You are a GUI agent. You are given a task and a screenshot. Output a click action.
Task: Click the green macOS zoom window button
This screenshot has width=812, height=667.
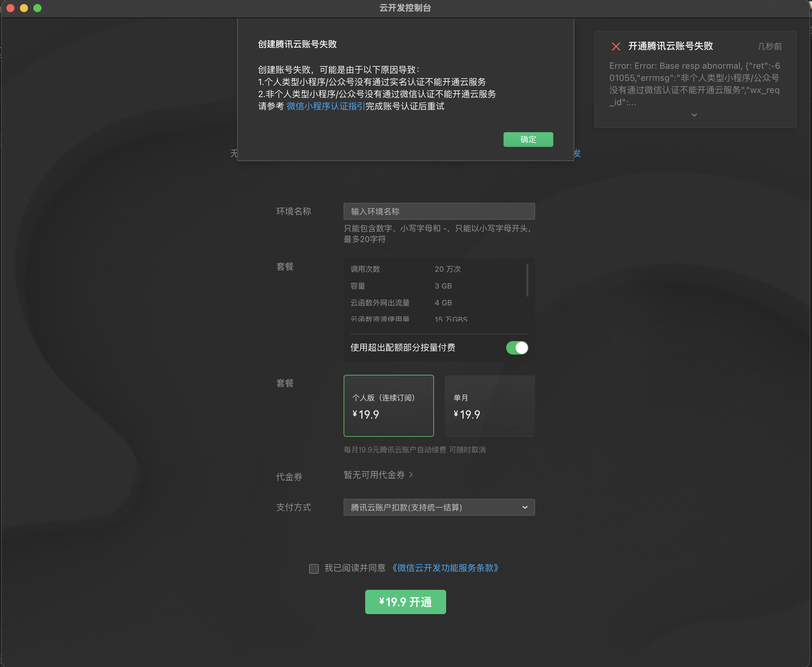point(37,8)
